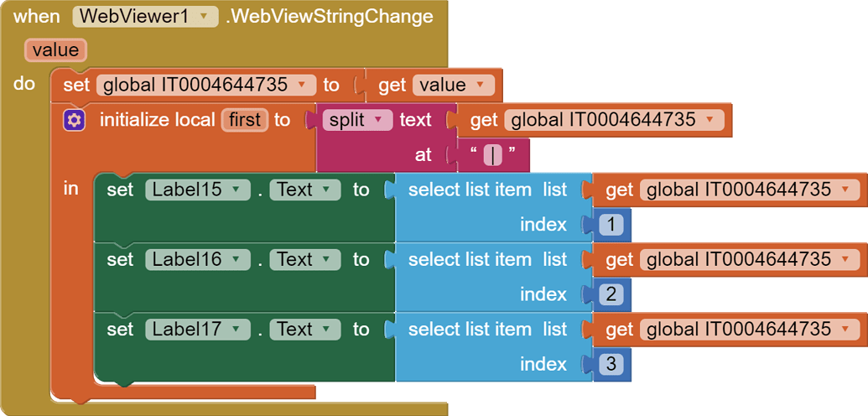The image size is (868, 416).
Task: Click the local variable name first
Action: coord(245,120)
